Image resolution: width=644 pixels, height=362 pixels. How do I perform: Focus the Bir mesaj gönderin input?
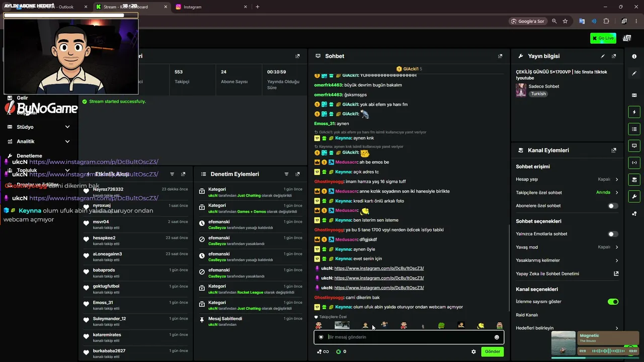pos(408,337)
